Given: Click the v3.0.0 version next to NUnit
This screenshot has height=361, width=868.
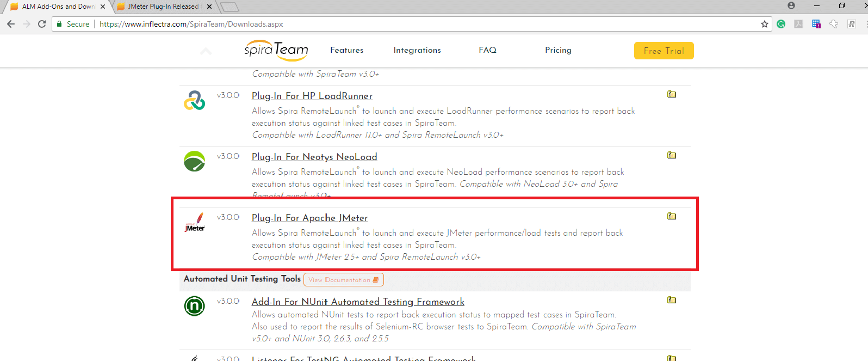Looking at the screenshot, I should 228,301.
